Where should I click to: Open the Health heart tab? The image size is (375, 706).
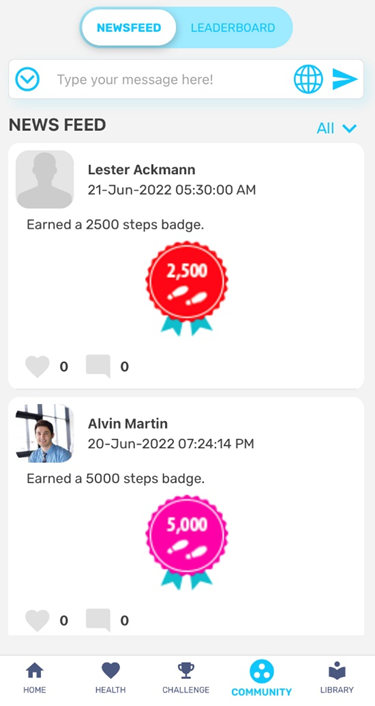click(110, 678)
